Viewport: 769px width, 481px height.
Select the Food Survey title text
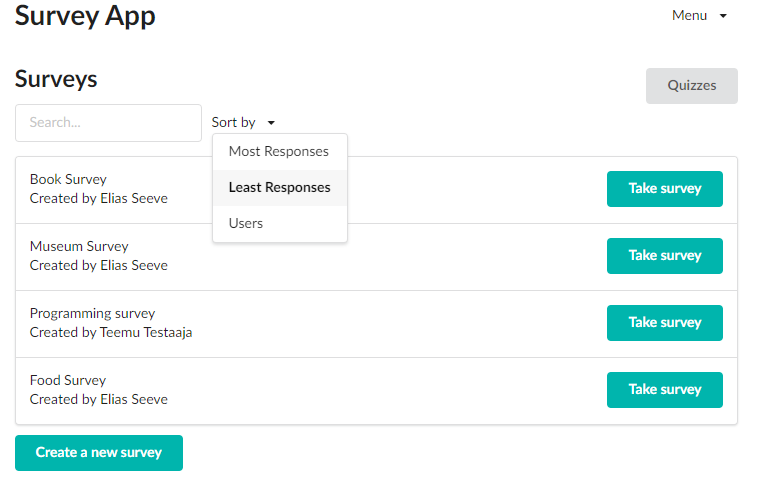(68, 380)
